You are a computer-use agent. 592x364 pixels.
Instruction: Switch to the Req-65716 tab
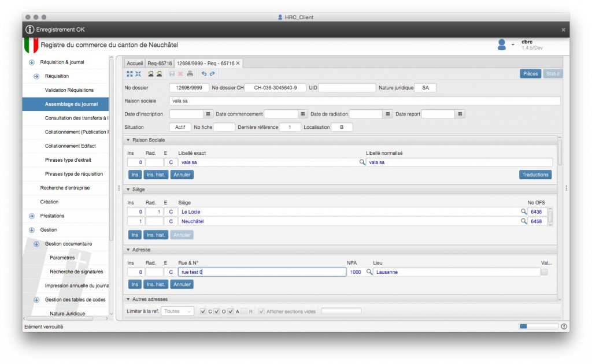(160, 64)
